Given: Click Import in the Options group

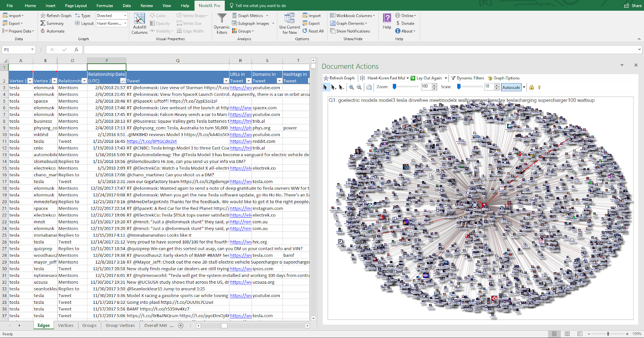Looking at the screenshot, I should [312, 16].
